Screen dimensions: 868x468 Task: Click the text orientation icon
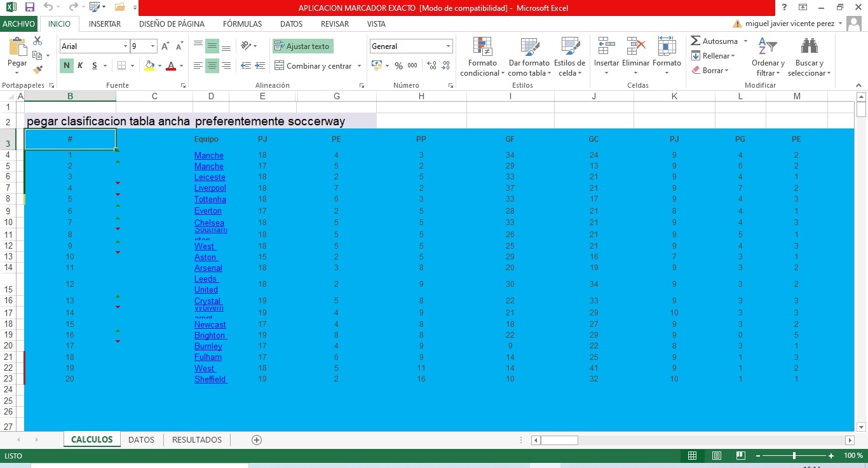click(x=246, y=46)
